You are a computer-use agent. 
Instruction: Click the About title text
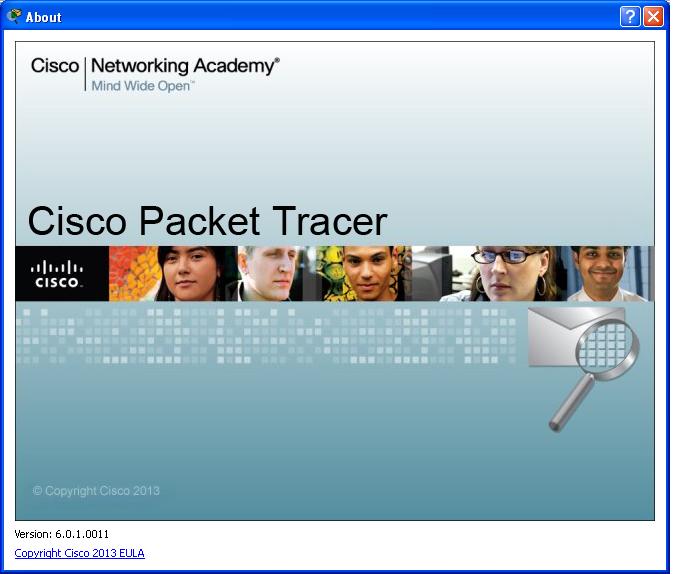click(x=43, y=17)
